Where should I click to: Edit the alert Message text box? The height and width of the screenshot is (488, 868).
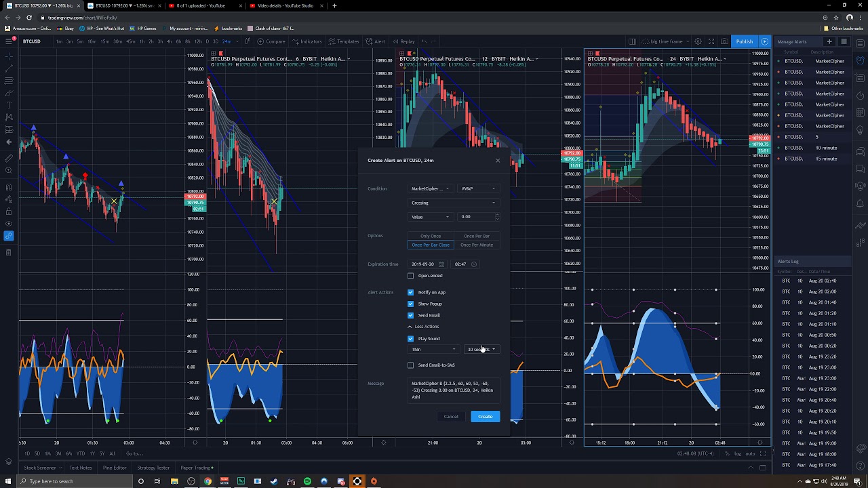pos(454,390)
